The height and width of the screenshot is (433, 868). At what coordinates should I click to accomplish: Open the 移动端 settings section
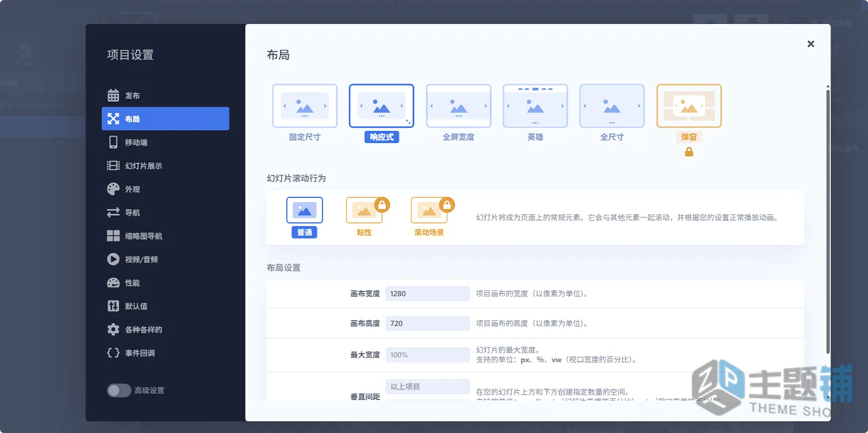[x=166, y=142]
